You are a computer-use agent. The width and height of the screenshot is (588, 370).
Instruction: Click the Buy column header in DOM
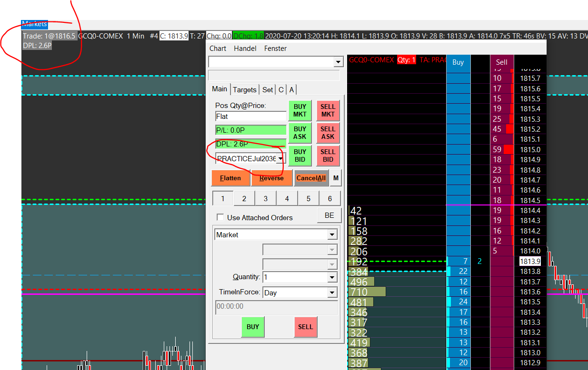pyautogui.click(x=458, y=62)
